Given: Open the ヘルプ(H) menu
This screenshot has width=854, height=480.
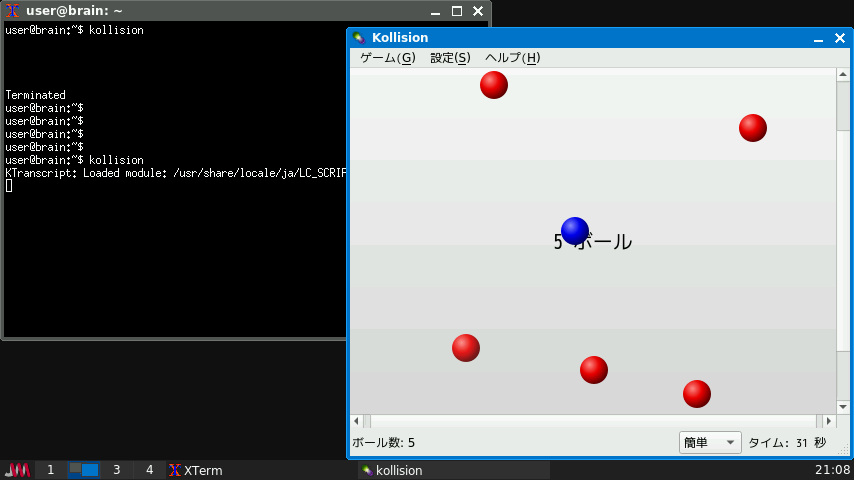Looking at the screenshot, I should point(512,58).
